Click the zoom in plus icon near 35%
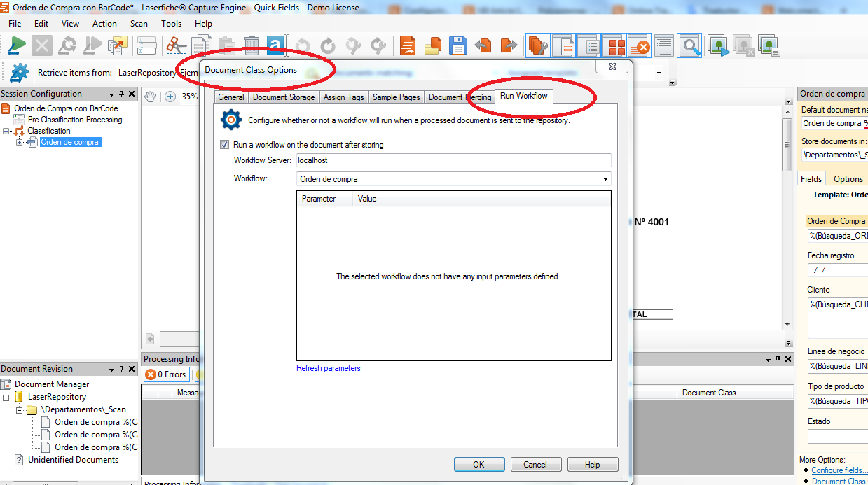This screenshot has height=485, width=868. coord(170,97)
